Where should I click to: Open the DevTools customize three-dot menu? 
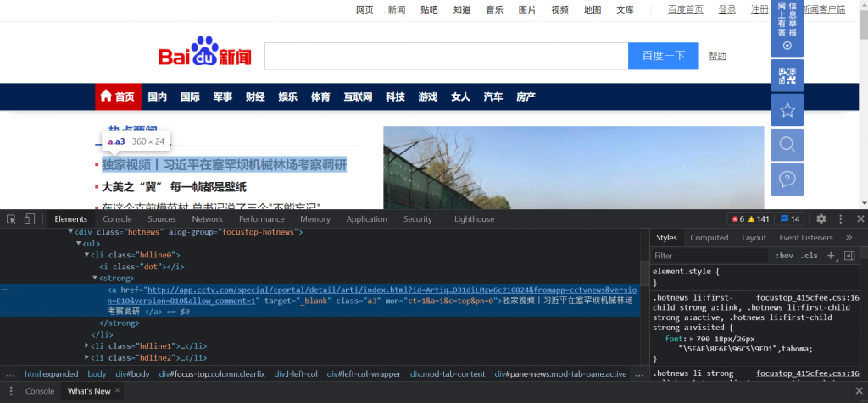pyautogui.click(x=840, y=219)
